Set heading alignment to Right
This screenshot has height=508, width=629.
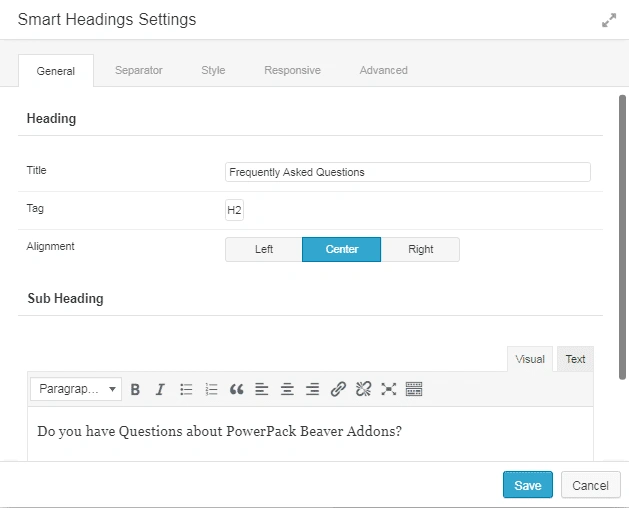420,249
